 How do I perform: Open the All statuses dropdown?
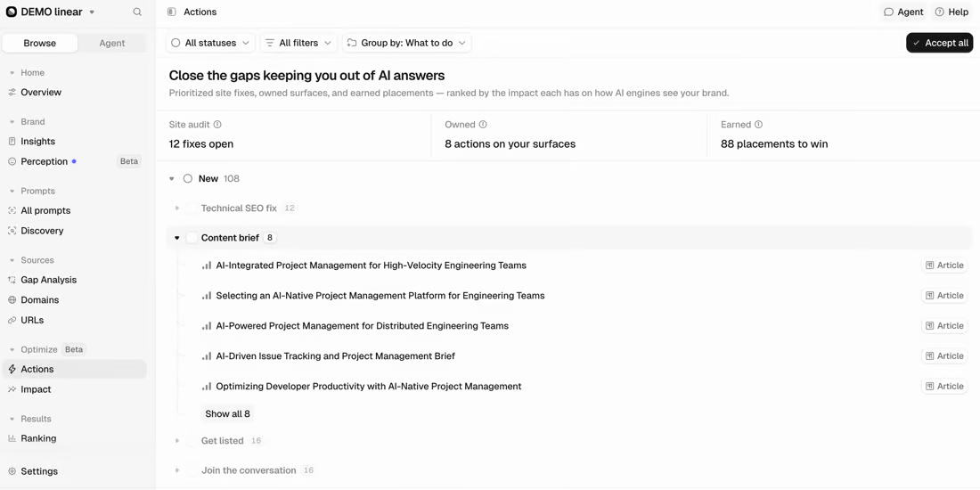[210, 43]
